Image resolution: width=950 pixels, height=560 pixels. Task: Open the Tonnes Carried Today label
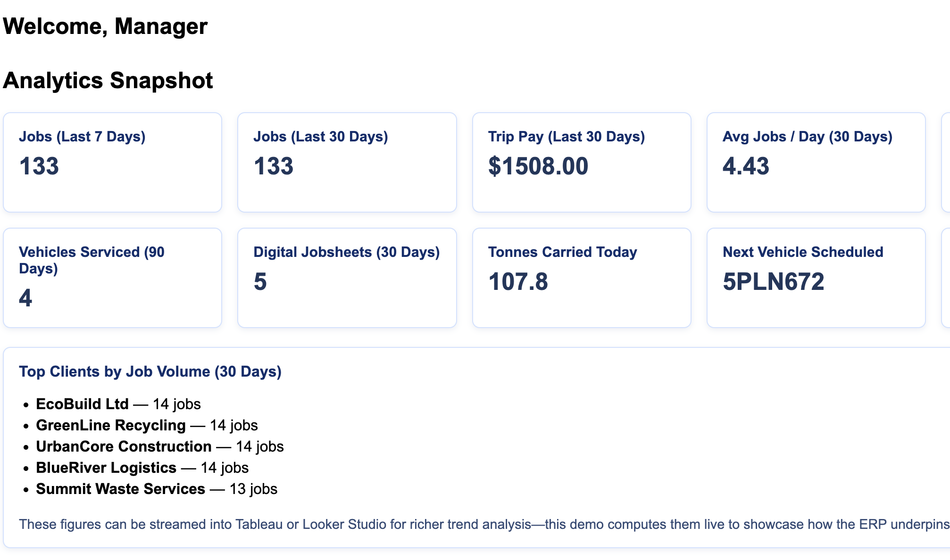click(562, 252)
